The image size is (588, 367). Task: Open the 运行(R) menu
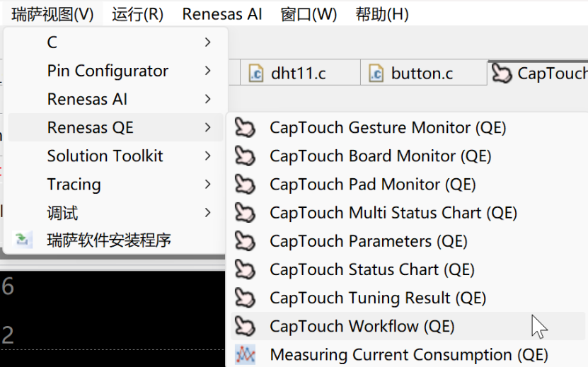(x=137, y=14)
